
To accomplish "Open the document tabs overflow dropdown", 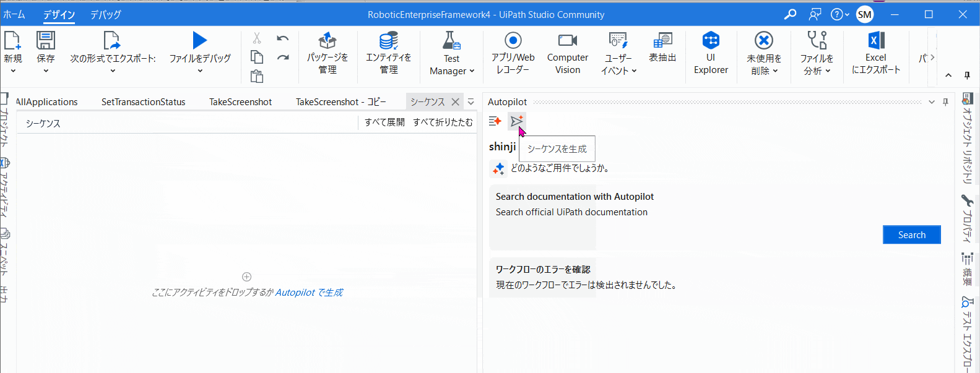I will [x=470, y=102].
